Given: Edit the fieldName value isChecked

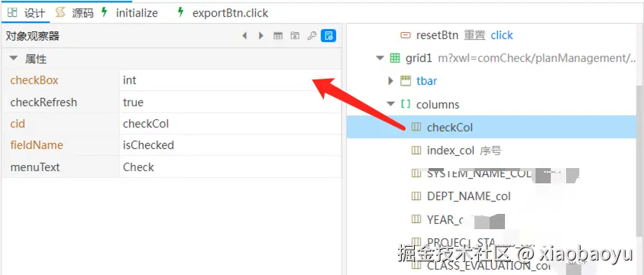Looking at the screenshot, I should 231,145.
